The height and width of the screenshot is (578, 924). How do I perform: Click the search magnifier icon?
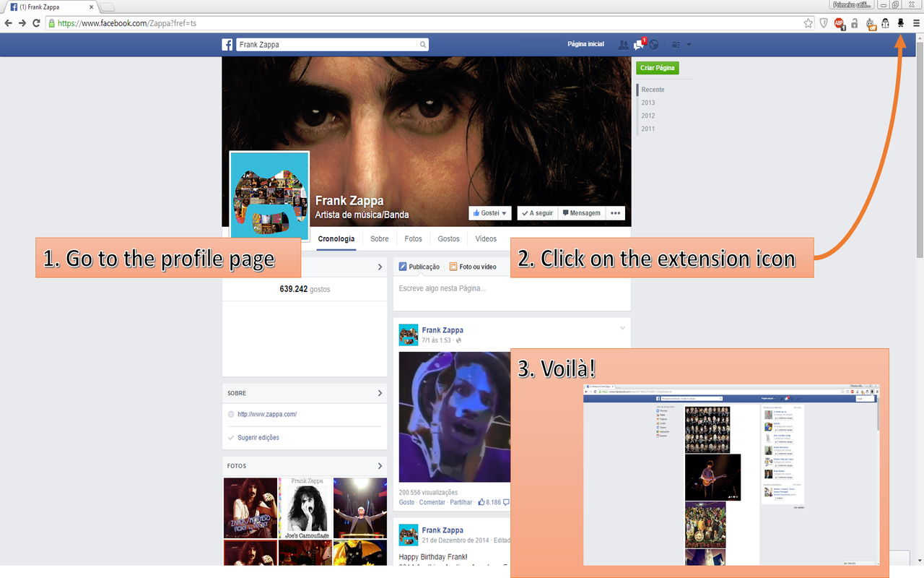coord(423,45)
